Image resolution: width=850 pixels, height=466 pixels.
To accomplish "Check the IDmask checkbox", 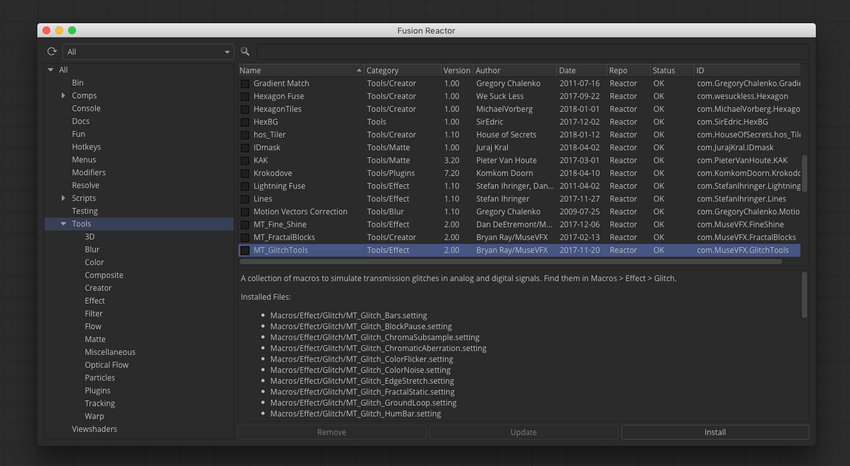I will (x=245, y=148).
